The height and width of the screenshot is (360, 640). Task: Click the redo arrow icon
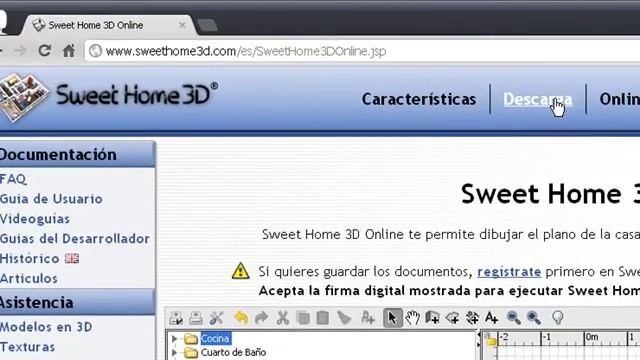tap(261, 318)
